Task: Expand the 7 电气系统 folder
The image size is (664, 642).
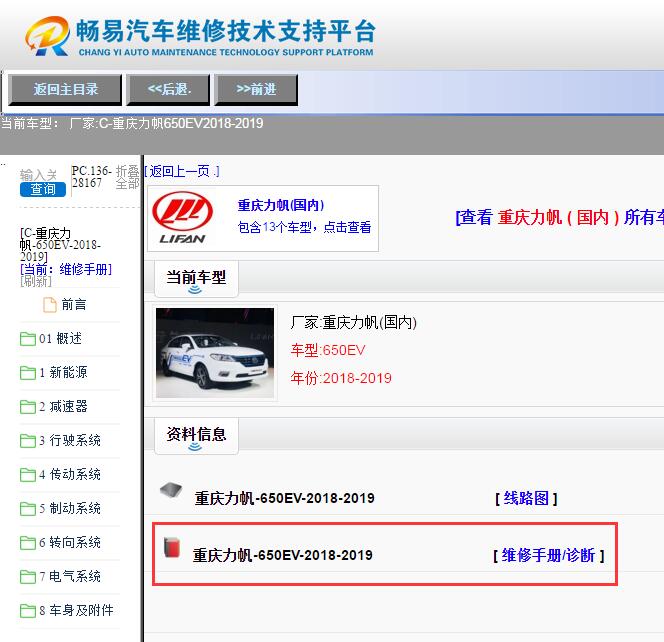Action: [x=70, y=576]
